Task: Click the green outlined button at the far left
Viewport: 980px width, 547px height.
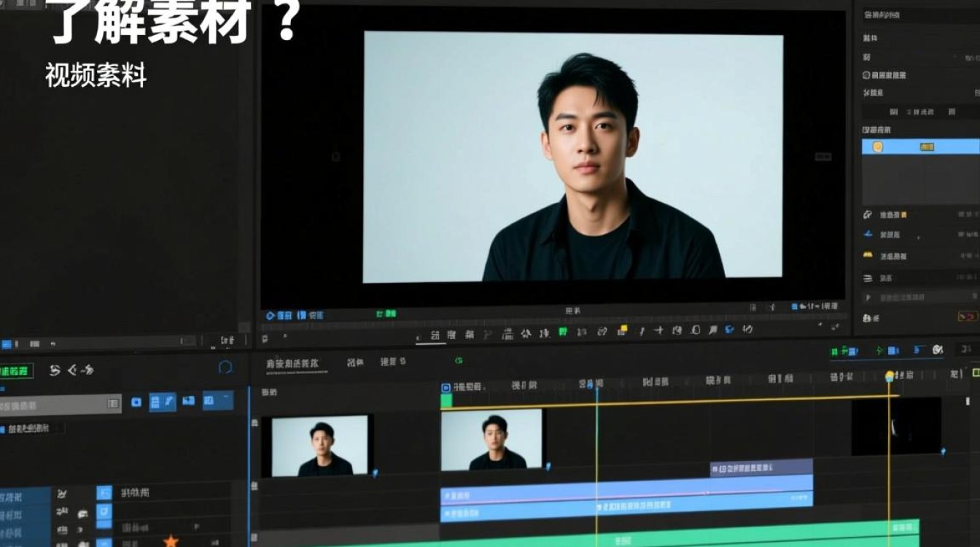Action: click(15, 371)
